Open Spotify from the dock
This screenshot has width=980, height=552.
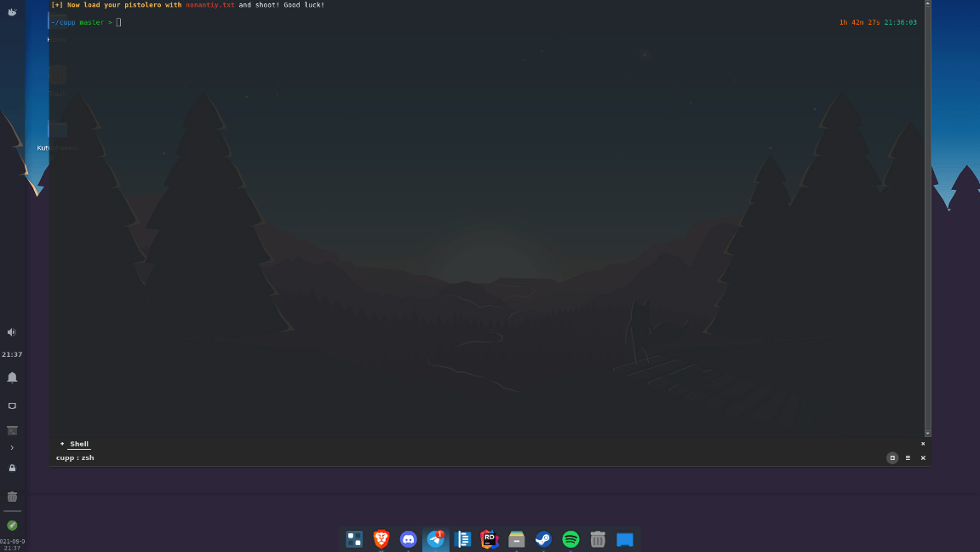[570, 539]
